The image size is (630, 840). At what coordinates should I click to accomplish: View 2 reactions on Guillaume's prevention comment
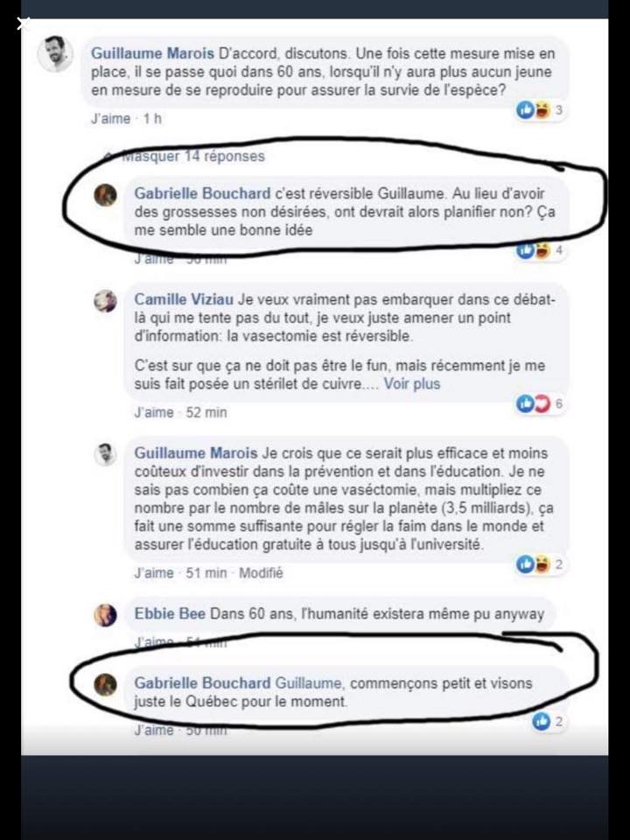pyautogui.click(x=541, y=563)
